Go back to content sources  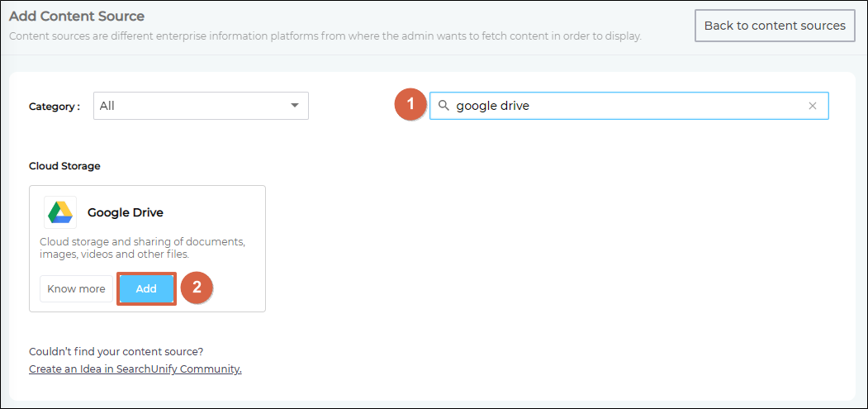pos(774,26)
